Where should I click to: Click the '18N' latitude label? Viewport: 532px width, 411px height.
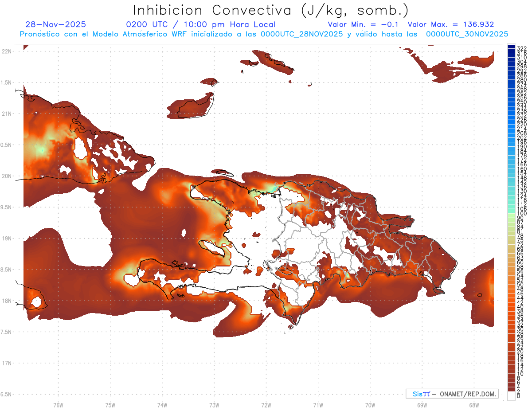pyautogui.click(x=7, y=301)
